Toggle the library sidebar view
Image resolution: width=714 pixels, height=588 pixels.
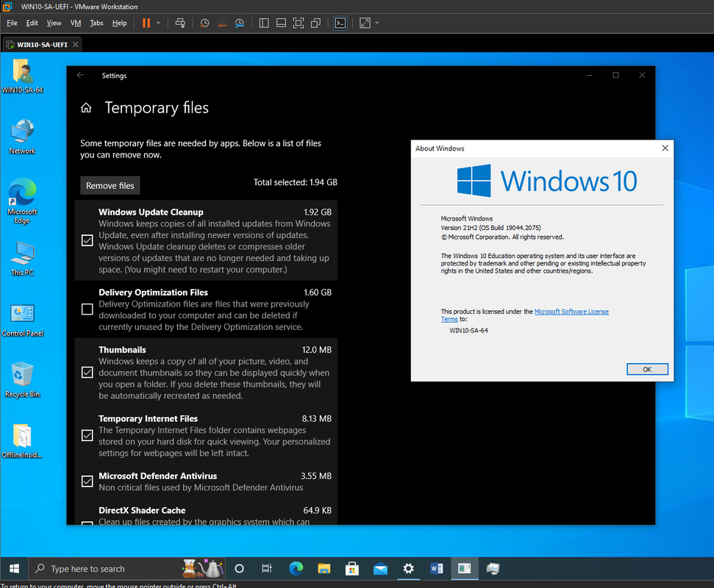264,24
